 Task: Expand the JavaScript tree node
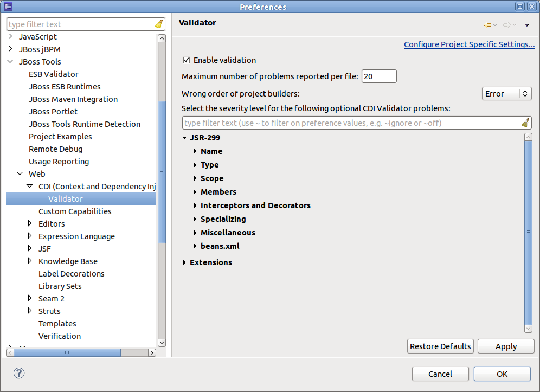[x=10, y=36]
